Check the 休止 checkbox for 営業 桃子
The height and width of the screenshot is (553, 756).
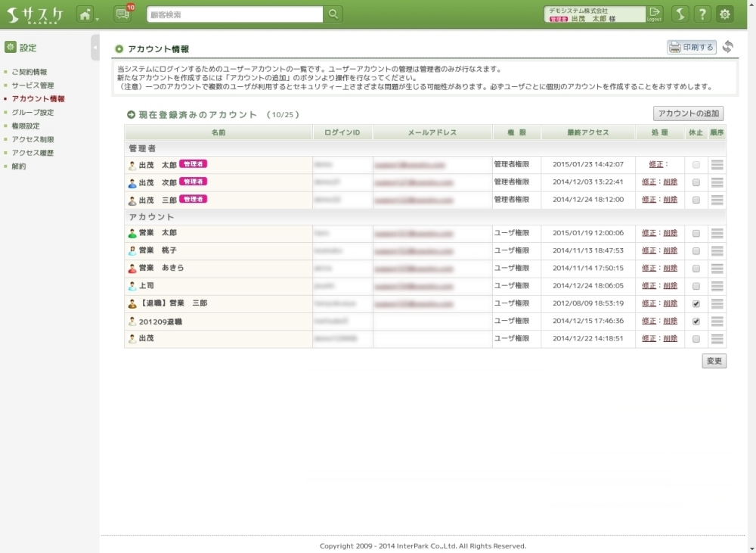696,251
